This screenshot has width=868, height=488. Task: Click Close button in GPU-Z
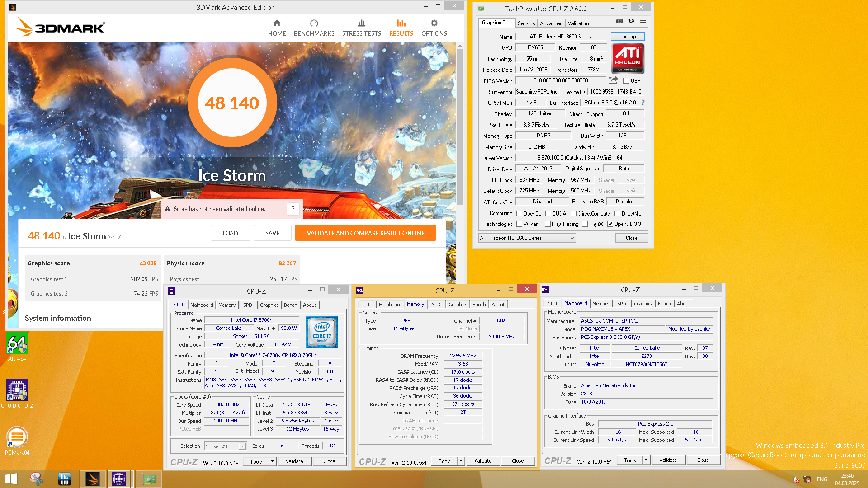point(632,238)
